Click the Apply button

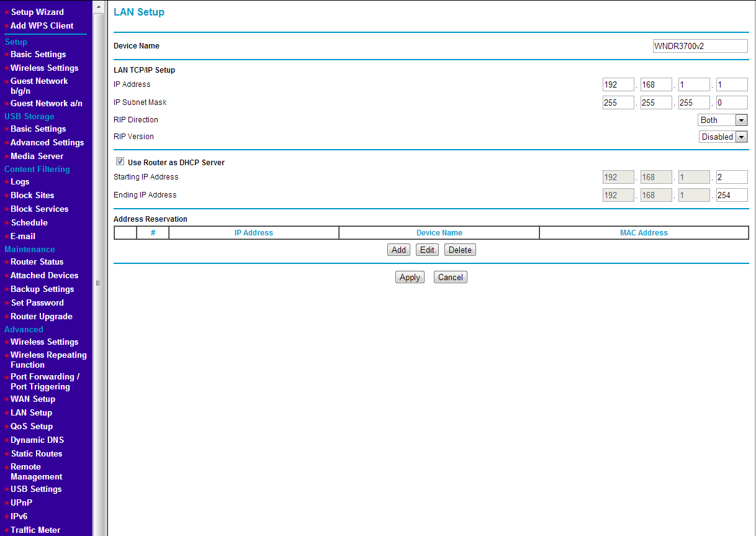tap(410, 276)
